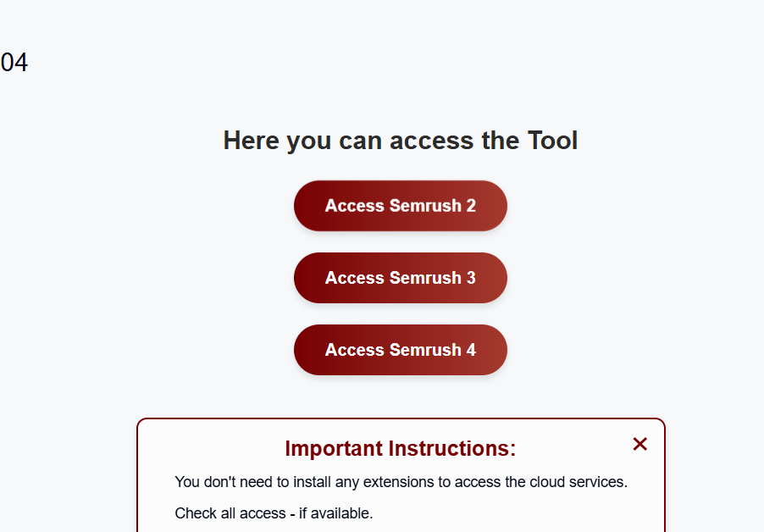Click the word 'Access' on Semrush 2 button
Image resolution: width=764 pixels, height=532 pixels.
point(355,206)
